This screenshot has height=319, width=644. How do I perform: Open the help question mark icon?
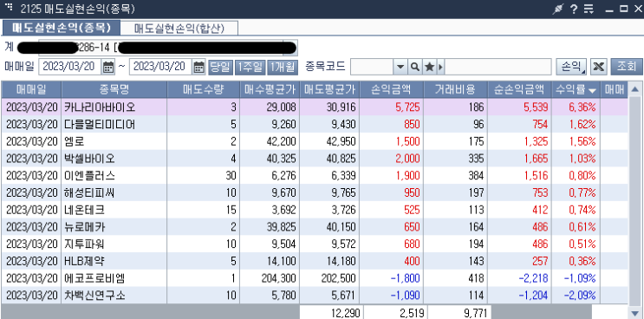[x=574, y=9]
